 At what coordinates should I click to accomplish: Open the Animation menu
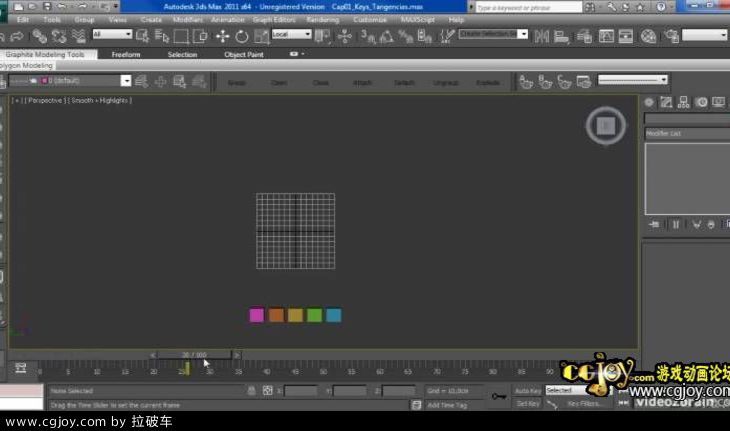click(227, 20)
